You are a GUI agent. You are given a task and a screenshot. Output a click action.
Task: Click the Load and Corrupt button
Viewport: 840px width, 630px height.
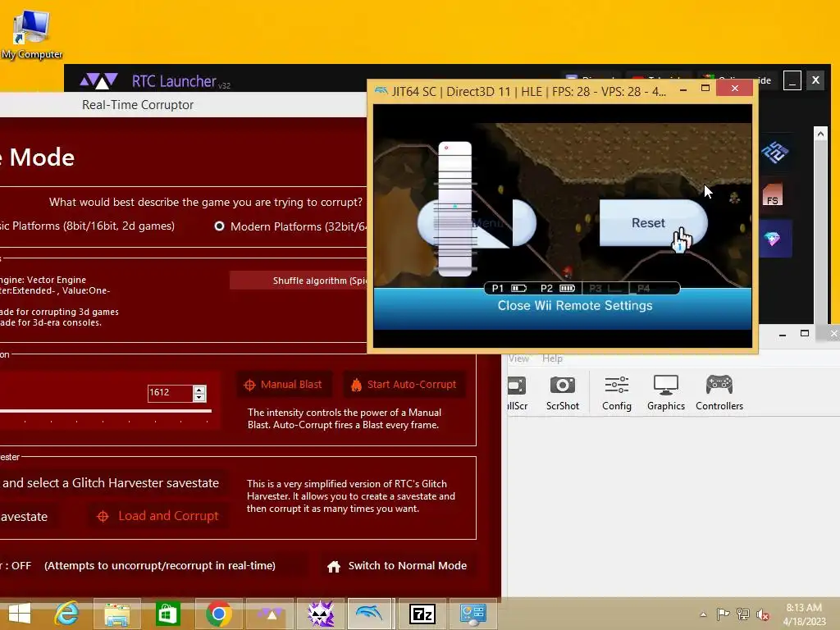pos(158,516)
